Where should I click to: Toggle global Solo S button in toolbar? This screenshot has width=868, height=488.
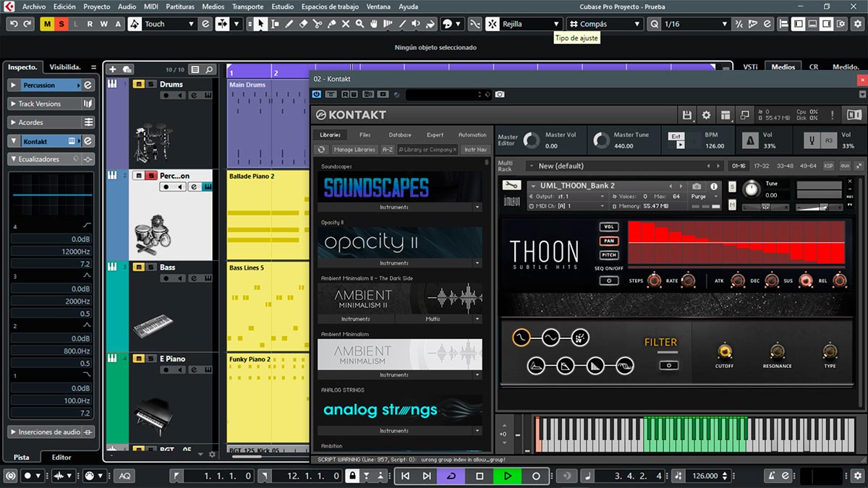pos(61,24)
